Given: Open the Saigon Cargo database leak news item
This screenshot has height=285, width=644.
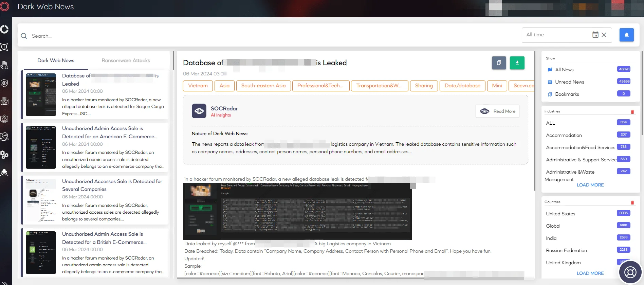Looking at the screenshot, I should pyautogui.click(x=95, y=95).
